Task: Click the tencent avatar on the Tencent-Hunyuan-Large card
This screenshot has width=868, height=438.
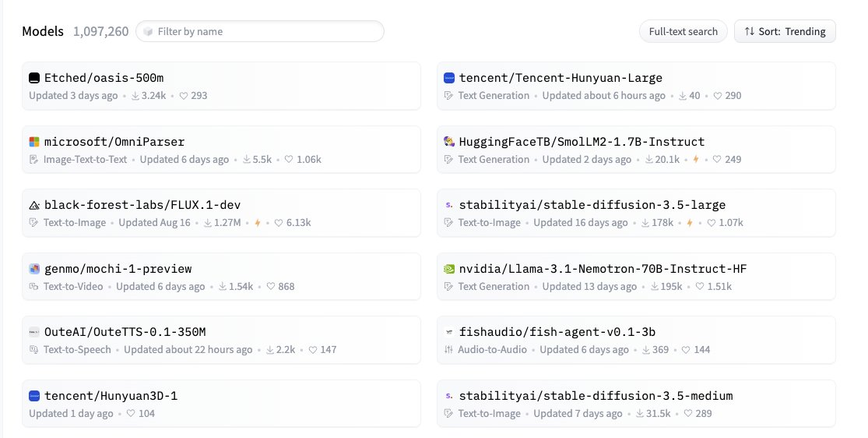Action: point(449,78)
